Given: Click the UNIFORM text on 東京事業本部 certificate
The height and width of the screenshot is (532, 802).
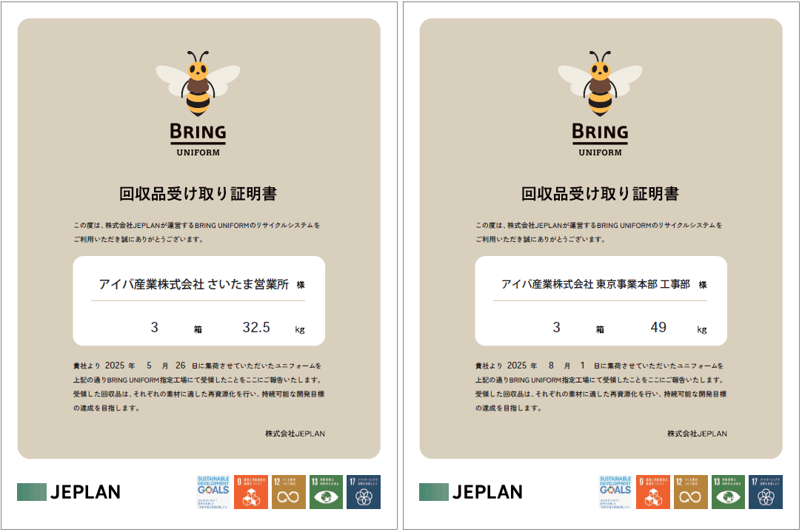Looking at the screenshot, I should click(600, 152).
